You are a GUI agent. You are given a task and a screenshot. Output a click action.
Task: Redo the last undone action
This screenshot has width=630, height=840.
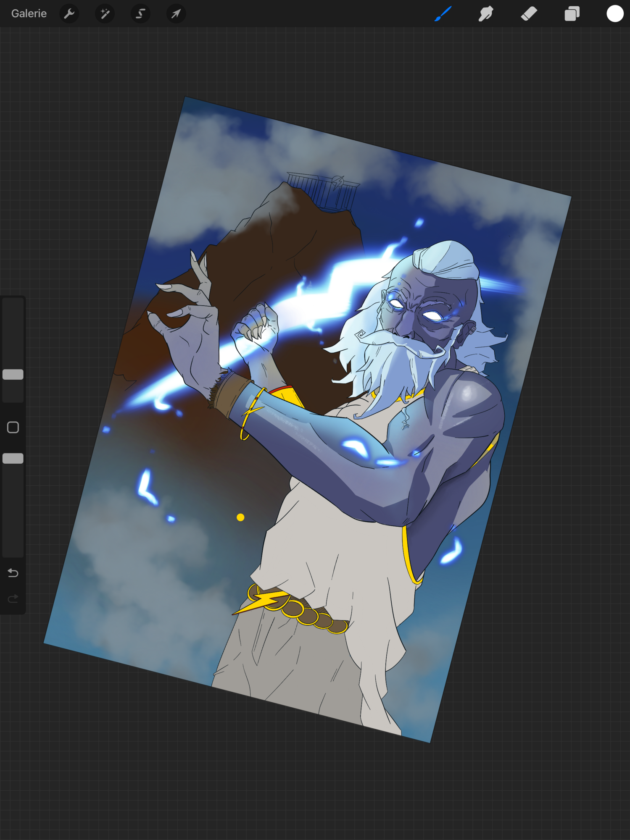(x=13, y=598)
